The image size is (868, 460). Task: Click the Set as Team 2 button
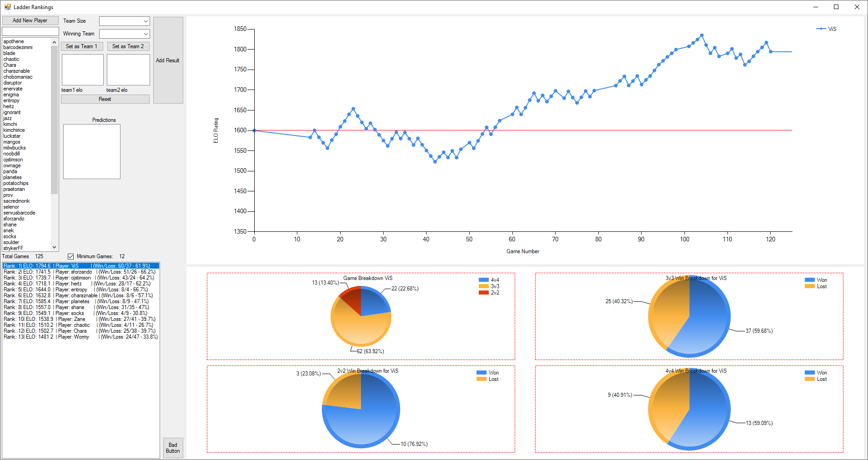tap(128, 46)
